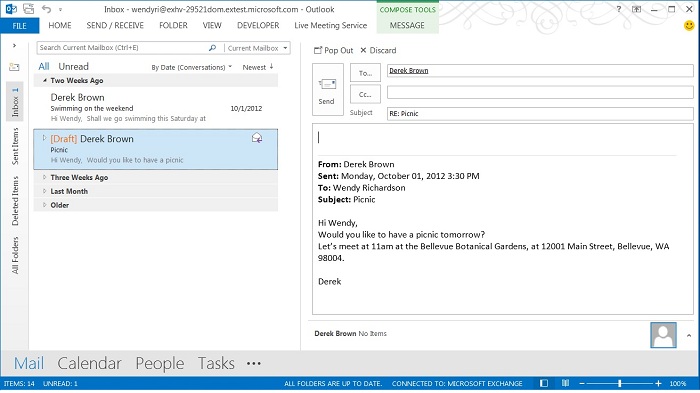Click the To... address book button
The height and width of the screenshot is (393, 700).
click(x=365, y=73)
